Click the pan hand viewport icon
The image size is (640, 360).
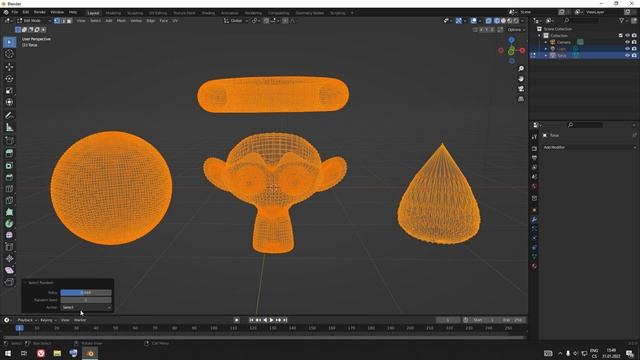point(521,79)
